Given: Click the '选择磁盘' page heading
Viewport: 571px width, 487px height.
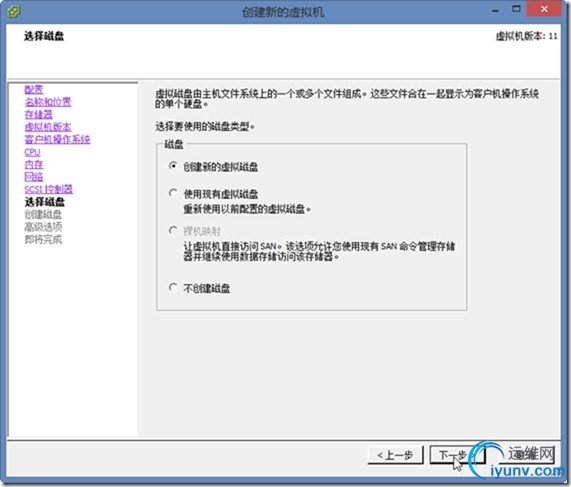Looking at the screenshot, I should click(x=44, y=36).
